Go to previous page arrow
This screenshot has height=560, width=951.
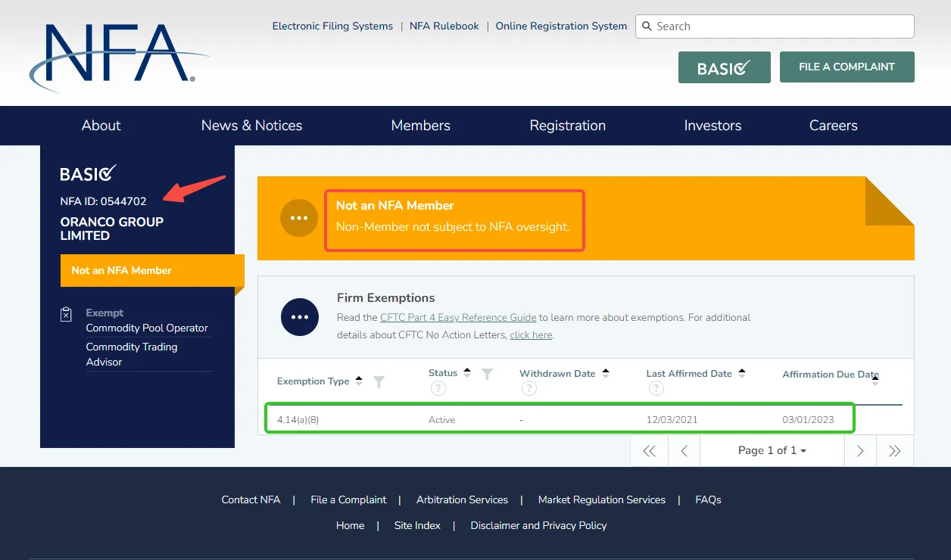[x=684, y=451]
